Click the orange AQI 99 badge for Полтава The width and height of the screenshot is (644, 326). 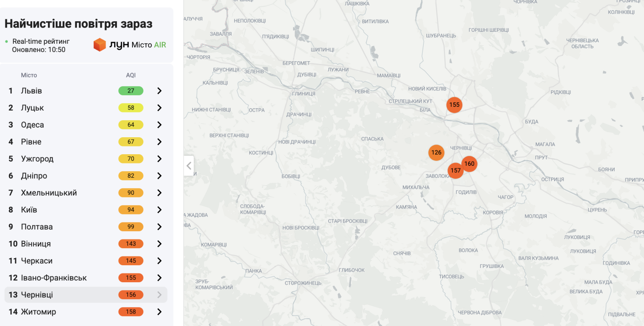pyautogui.click(x=131, y=227)
